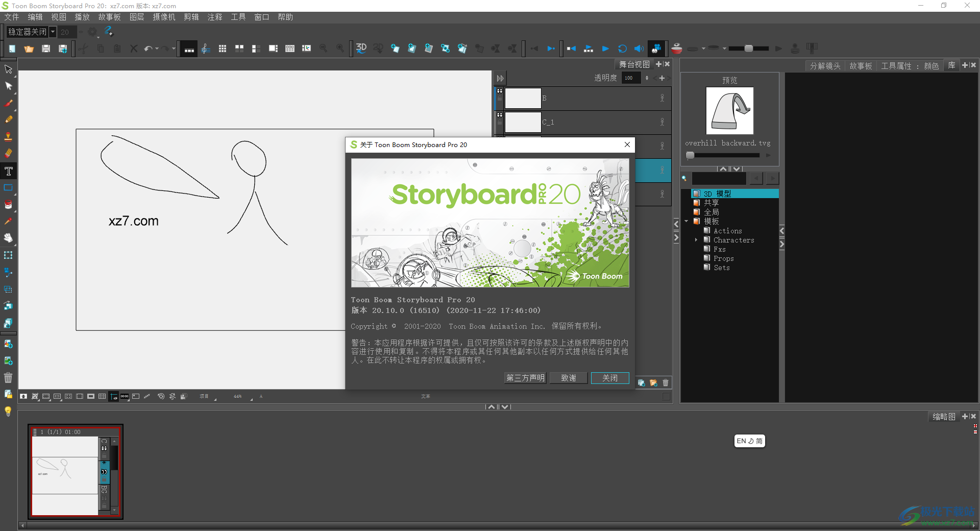980x531 pixels.
Task: Add a layer with the plus button
Action: [x=662, y=78]
